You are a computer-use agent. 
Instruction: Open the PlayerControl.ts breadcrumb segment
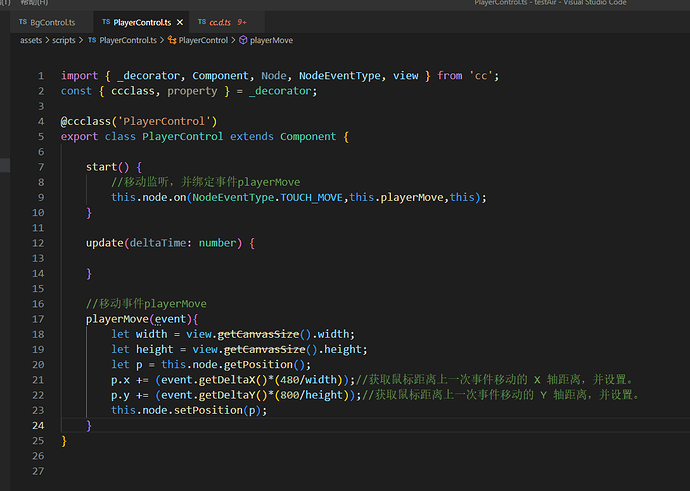coord(128,40)
